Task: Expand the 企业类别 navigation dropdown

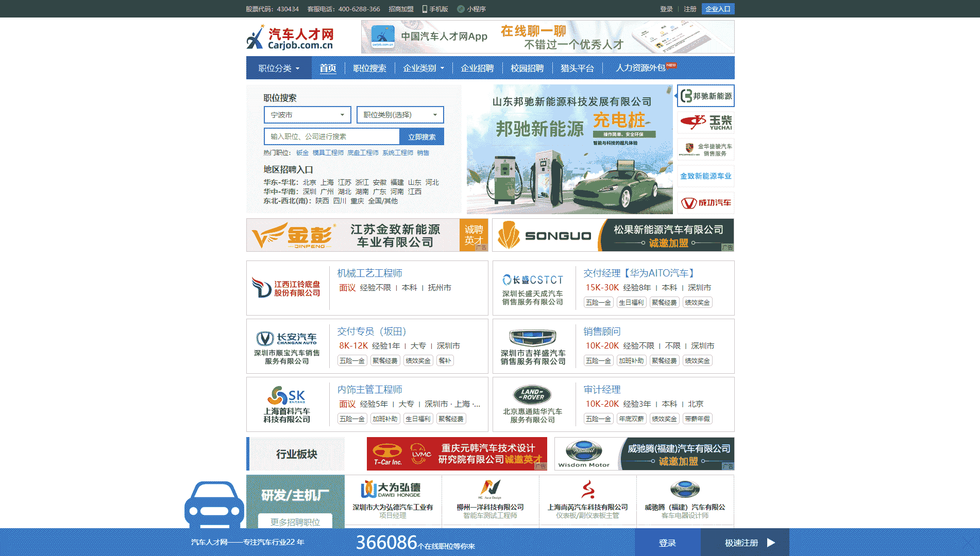Action: (424, 68)
